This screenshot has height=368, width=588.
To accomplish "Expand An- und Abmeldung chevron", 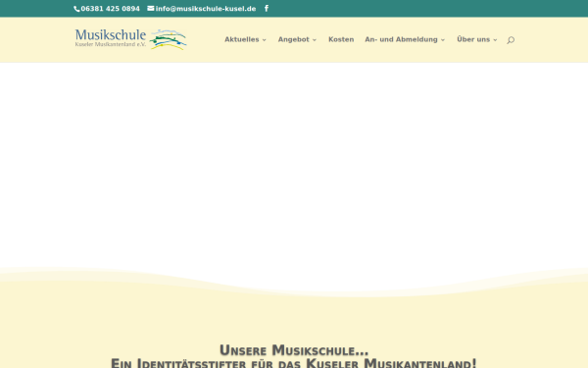I will [443, 40].
